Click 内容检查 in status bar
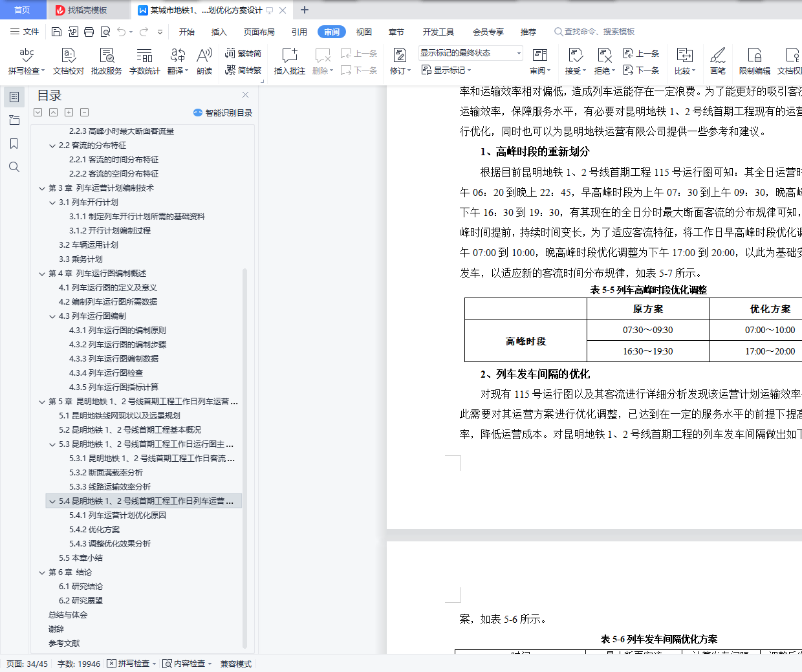Screen dimensions: 802x672 (188, 664)
